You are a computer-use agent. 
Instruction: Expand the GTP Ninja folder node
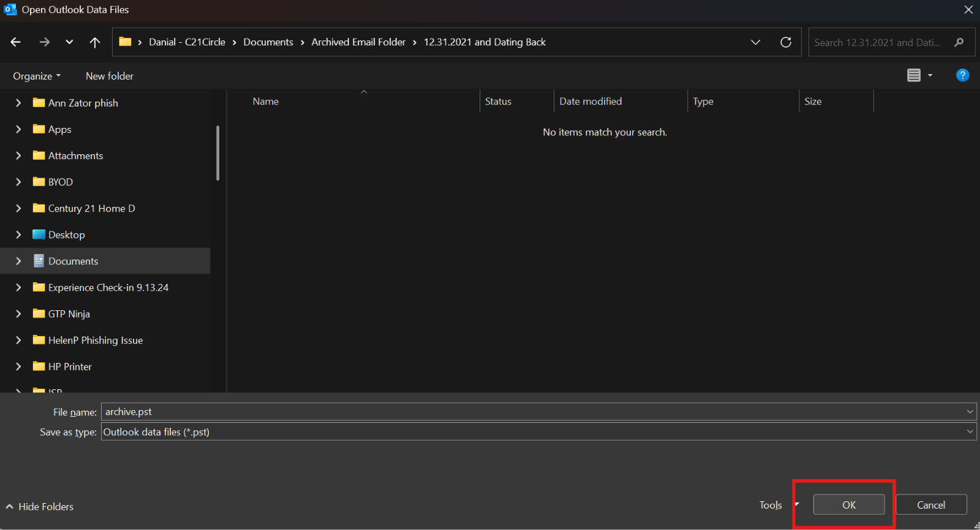click(x=18, y=314)
